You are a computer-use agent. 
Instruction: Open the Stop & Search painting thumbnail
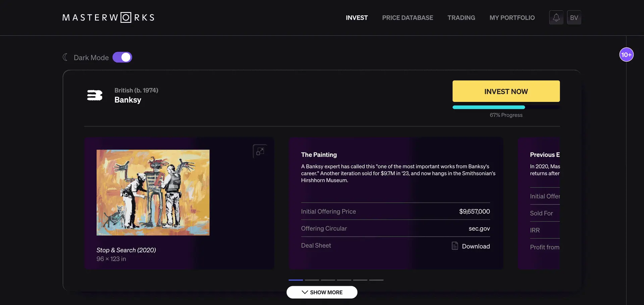pos(153,192)
